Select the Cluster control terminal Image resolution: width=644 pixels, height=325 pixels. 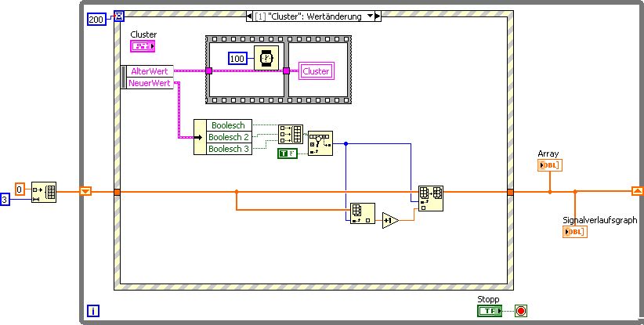143,46
